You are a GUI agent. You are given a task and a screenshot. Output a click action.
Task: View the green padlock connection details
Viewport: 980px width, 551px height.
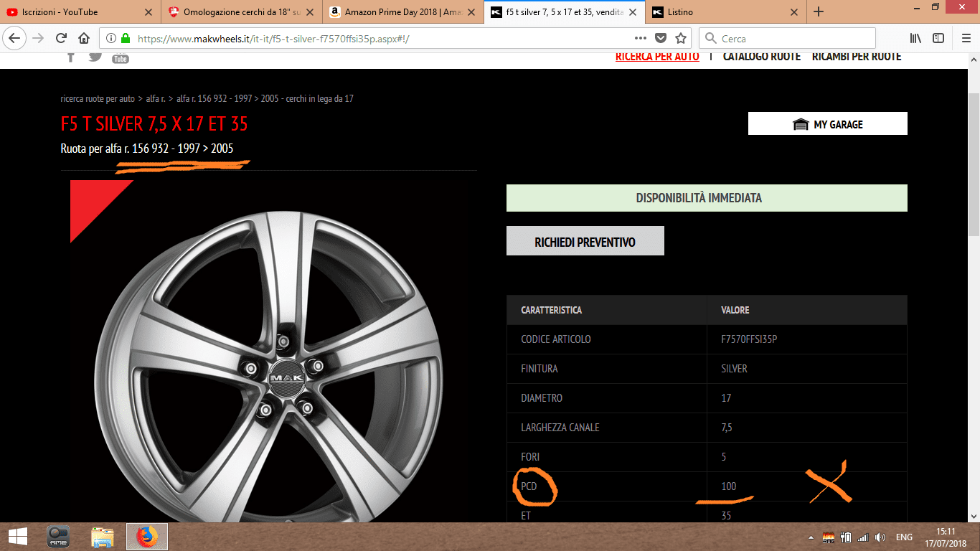pyautogui.click(x=126, y=39)
